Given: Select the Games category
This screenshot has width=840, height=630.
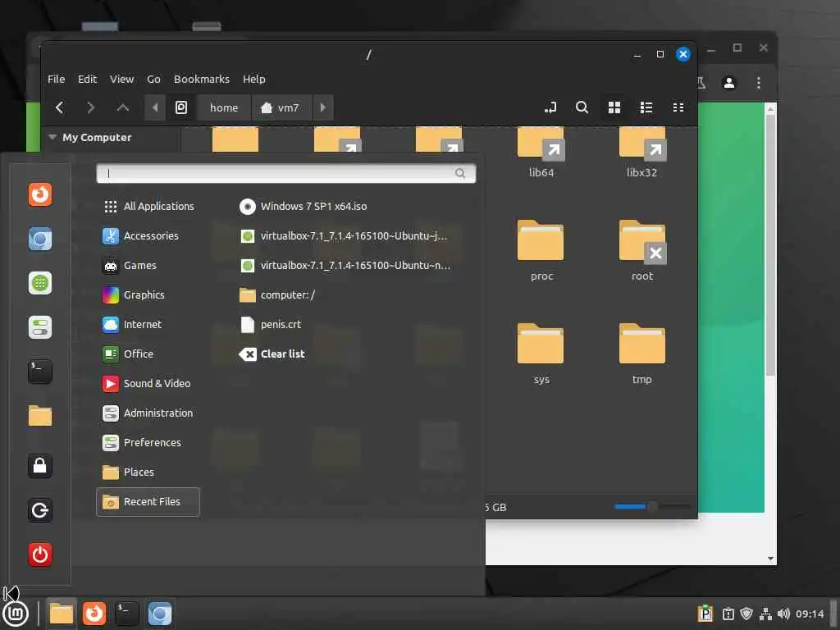Looking at the screenshot, I should coord(148,265).
